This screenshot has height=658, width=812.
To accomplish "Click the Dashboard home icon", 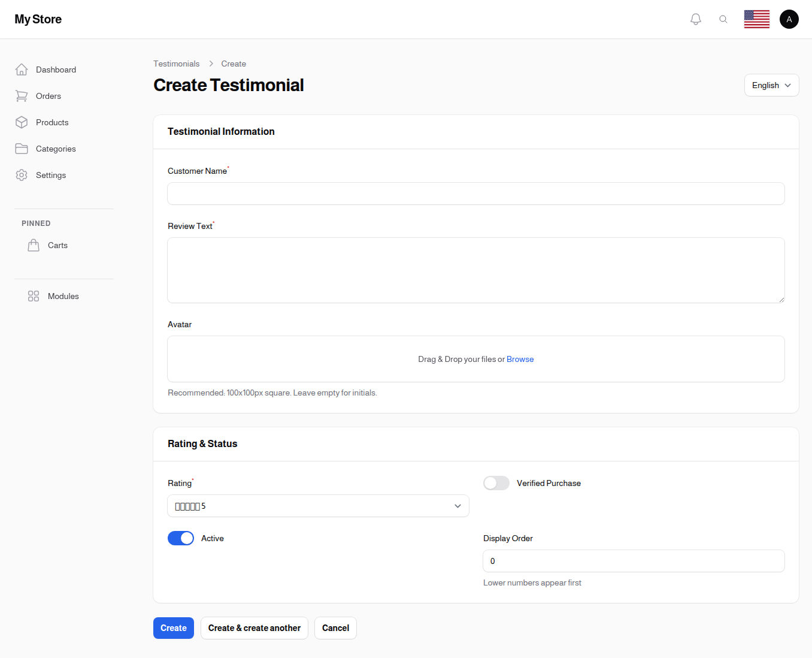I will 22,70.
